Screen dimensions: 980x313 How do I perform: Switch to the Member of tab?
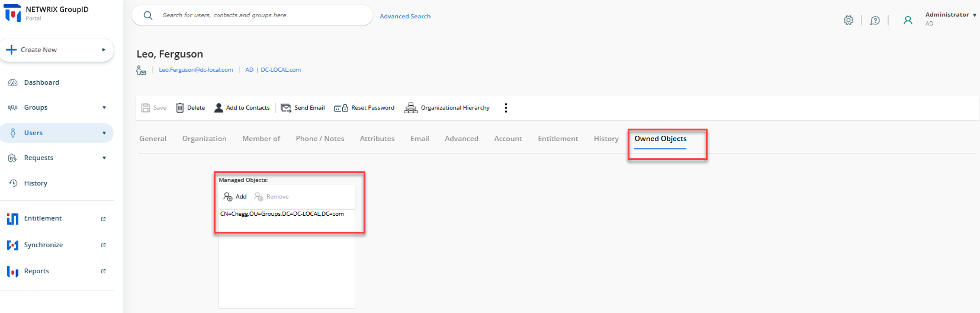coord(261,139)
